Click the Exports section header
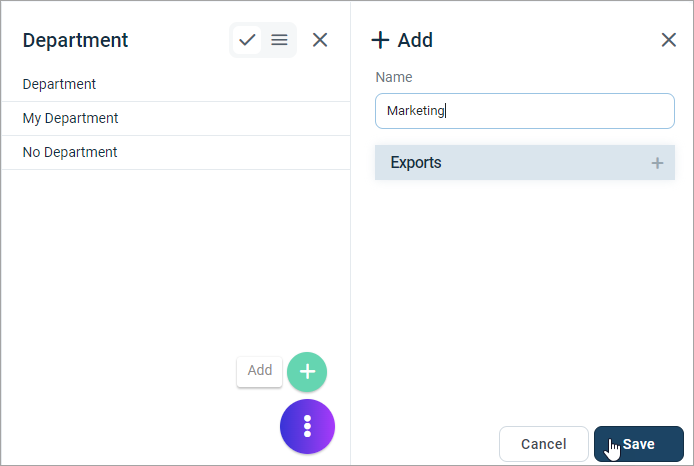This screenshot has width=694, height=466. coord(525,162)
